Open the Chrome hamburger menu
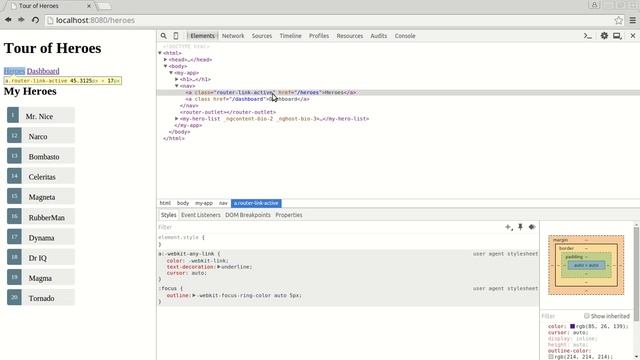The width and height of the screenshot is (640, 360). [633, 20]
